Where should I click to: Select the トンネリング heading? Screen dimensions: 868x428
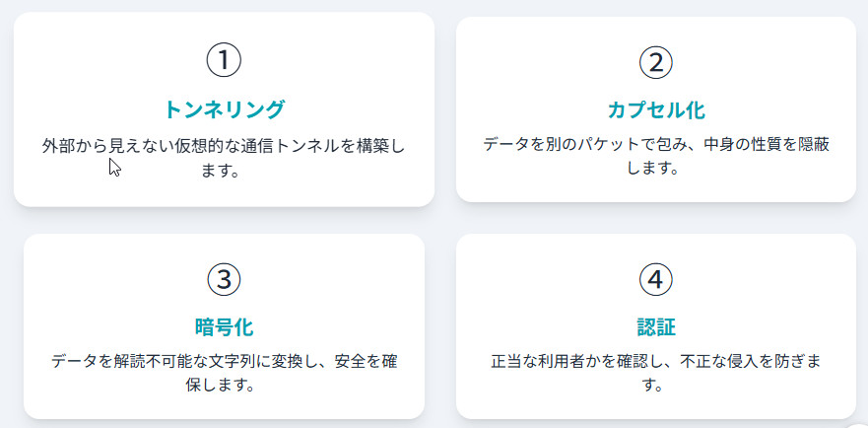pyautogui.click(x=224, y=108)
